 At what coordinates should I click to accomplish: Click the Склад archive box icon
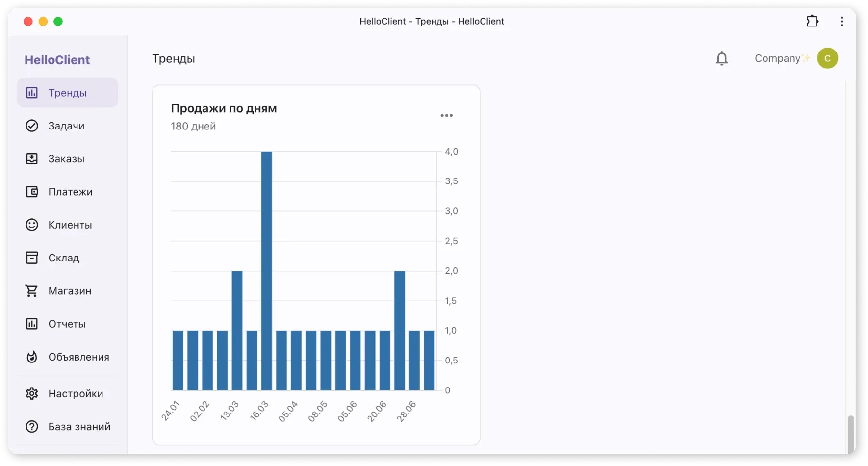pos(32,258)
